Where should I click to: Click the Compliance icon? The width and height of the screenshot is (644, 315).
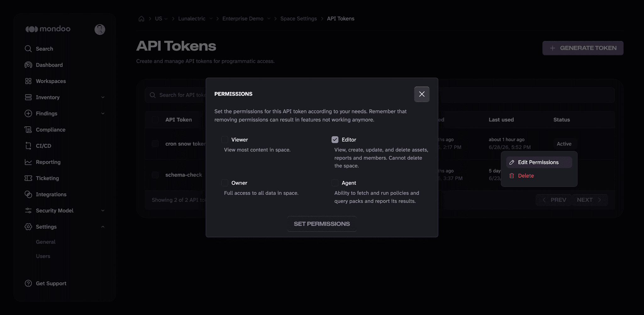click(x=28, y=130)
